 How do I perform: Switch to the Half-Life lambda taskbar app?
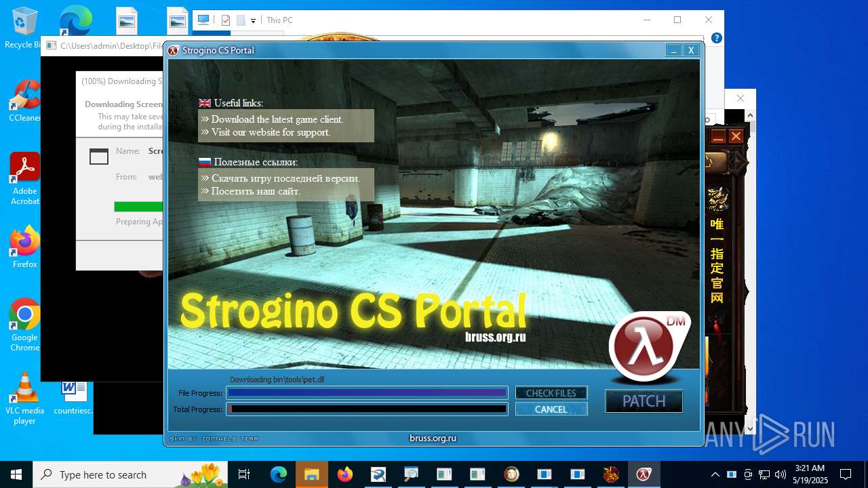click(x=644, y=474)
